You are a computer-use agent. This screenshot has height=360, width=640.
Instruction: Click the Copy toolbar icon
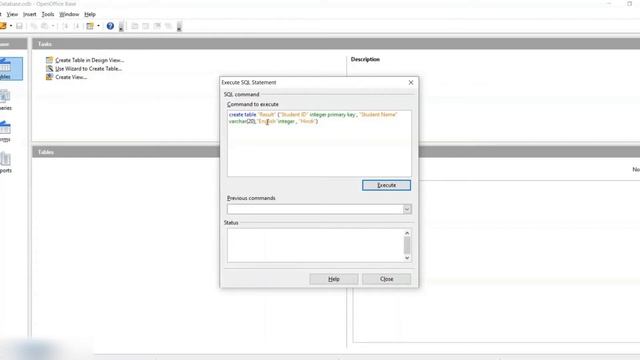click(34, 26)
